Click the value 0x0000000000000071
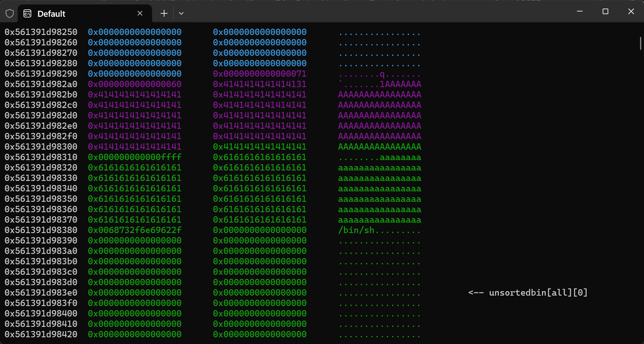The width and height of the screenshot is (644, 344). tap(260, 74)
